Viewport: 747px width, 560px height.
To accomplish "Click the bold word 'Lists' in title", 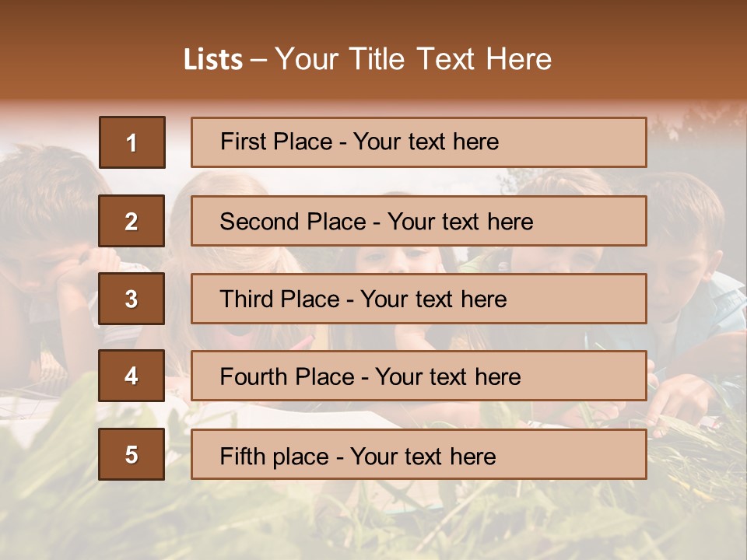I will (212, 60).
